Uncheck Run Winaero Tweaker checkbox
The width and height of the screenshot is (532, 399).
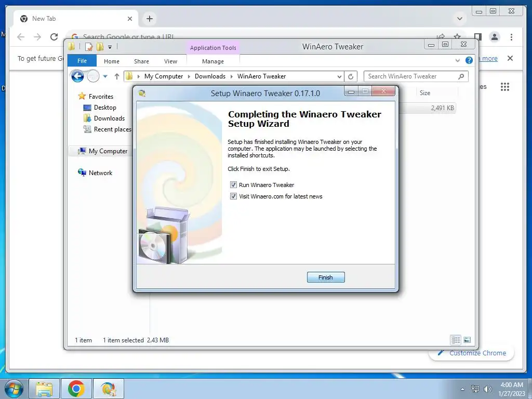coord(233,185)
